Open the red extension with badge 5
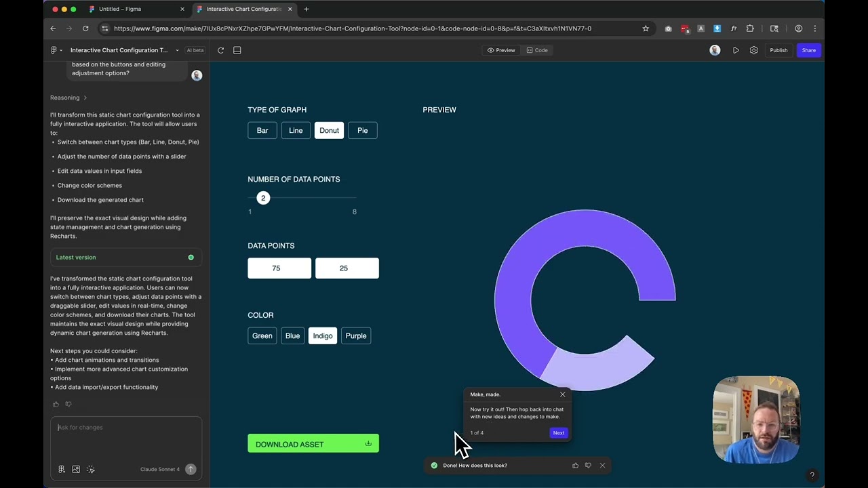Image resolution: width=868 pixels, height=488 pixels. click(685, 28)
